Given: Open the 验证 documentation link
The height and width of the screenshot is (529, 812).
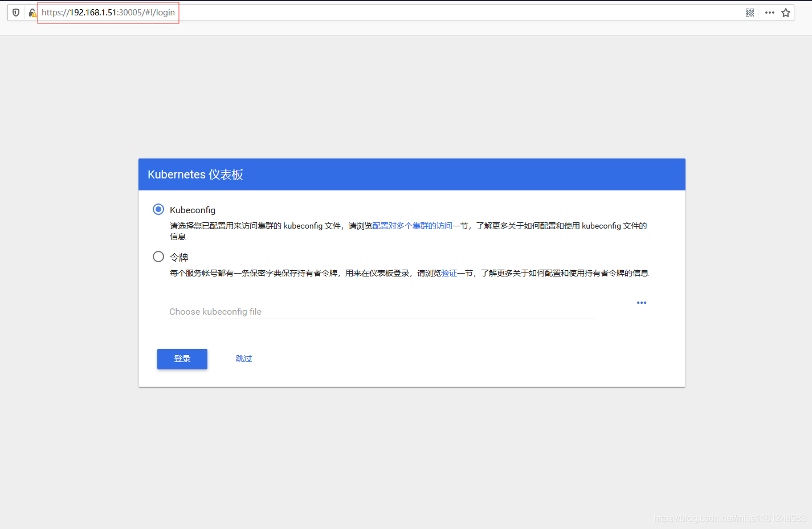Looking at the screenshot, I should [x=448, y=273].
